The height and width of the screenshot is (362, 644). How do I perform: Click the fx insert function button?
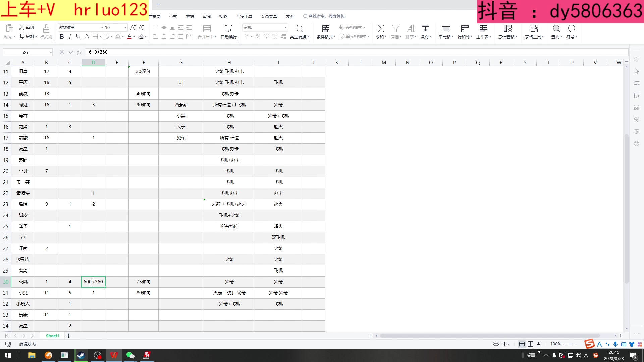coord(79,52)
